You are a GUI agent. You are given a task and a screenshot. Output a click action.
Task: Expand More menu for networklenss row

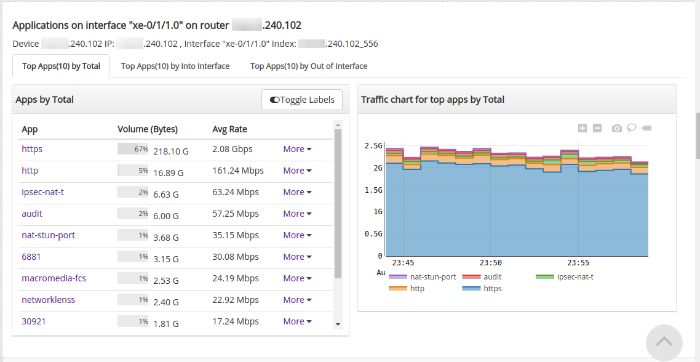(297, 300)
